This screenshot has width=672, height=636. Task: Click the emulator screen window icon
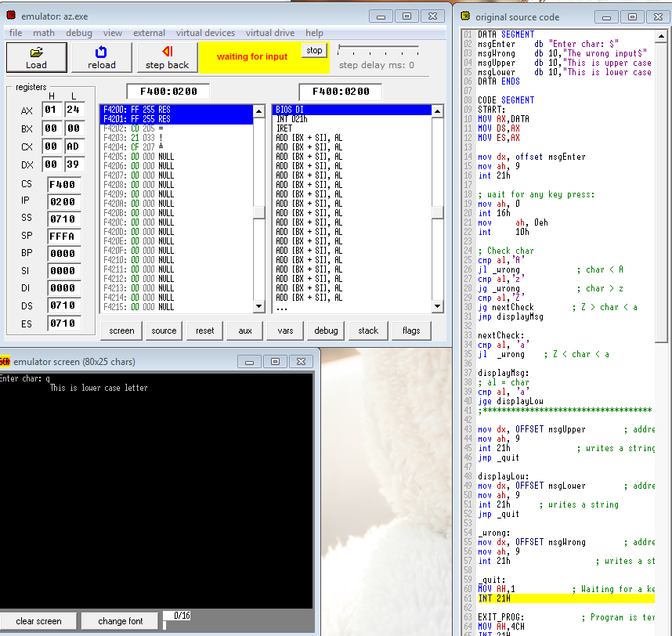point(5,361)
